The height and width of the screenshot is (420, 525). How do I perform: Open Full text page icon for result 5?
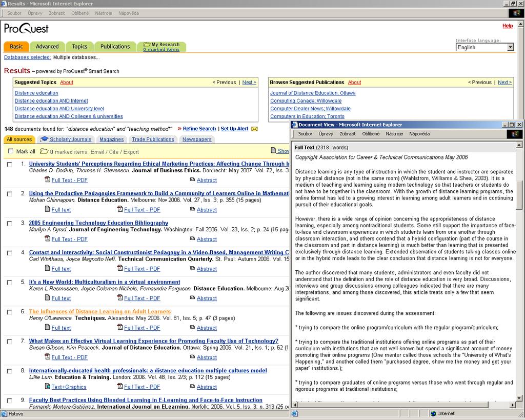click(x=48, y=297)
